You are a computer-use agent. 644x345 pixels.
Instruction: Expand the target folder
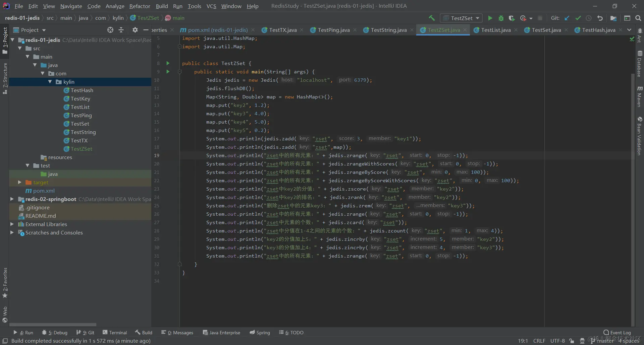click(20, 182)
